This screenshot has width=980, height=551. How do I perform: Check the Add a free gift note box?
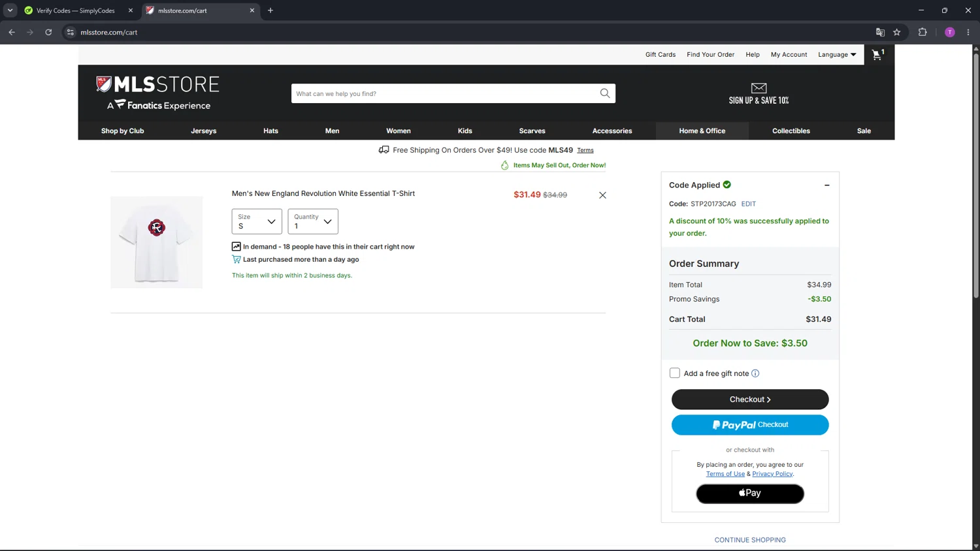[x=675, y=373]
